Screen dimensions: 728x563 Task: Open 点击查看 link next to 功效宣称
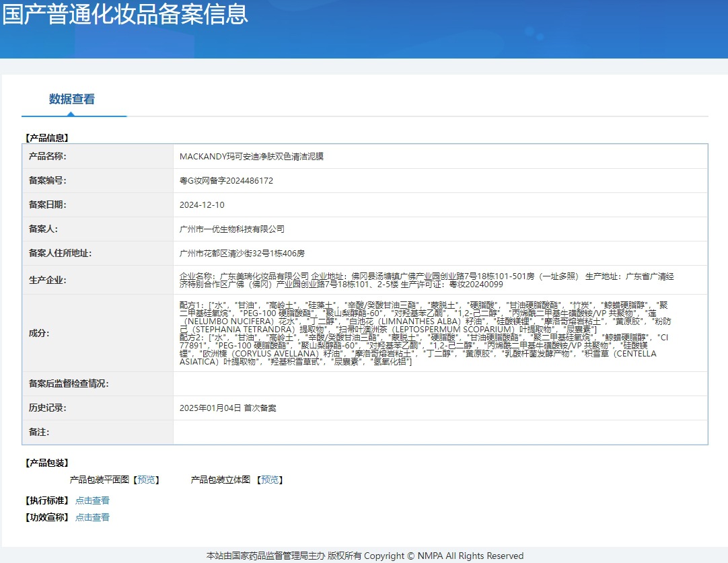point(92,517)
